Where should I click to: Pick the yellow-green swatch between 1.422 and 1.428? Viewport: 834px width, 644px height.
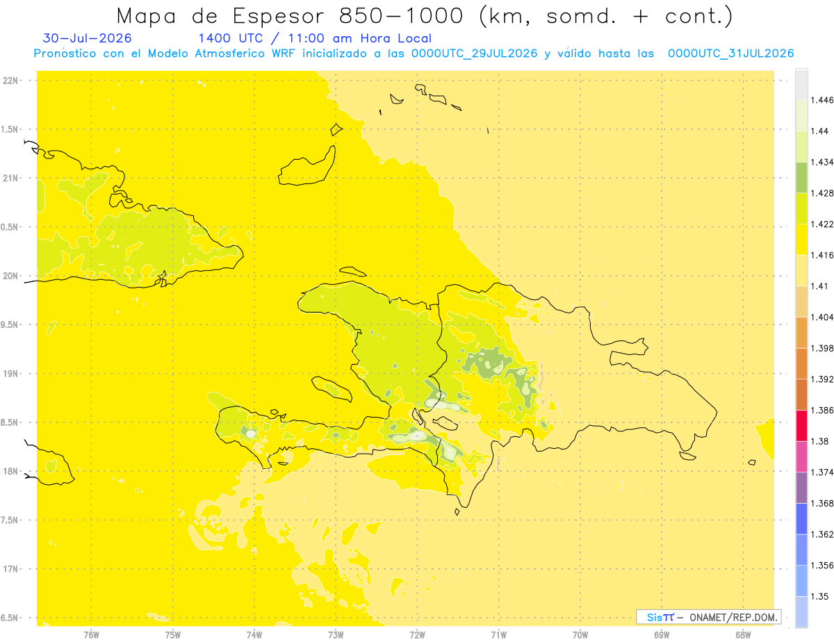pos(801,208)
